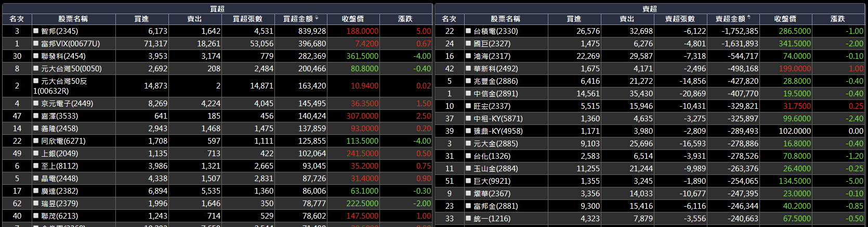Screen dimensions: 868x227
Task: Click the sort arrow beside 賣超金額 header
Action: click(x=749, y=18)
